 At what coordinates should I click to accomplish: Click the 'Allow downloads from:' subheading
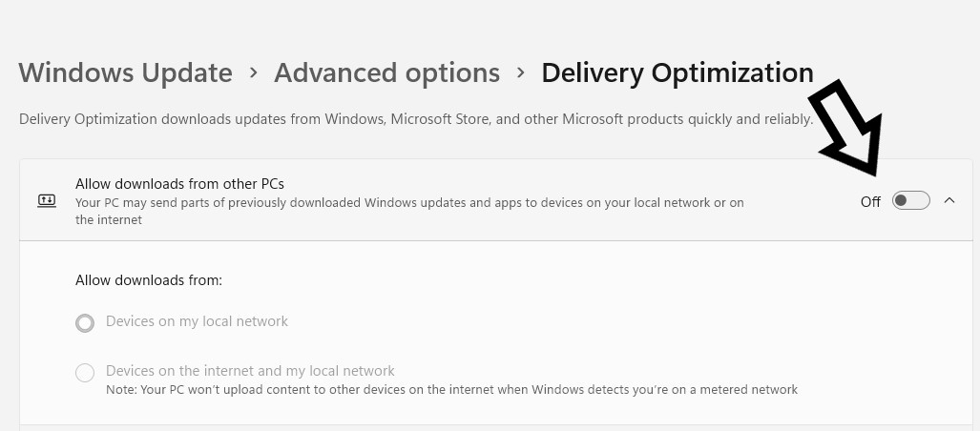coord(149,280)
